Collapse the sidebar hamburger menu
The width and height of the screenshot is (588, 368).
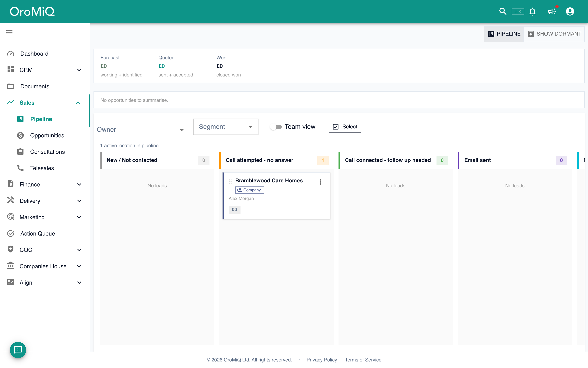click(x=9, y=32)
